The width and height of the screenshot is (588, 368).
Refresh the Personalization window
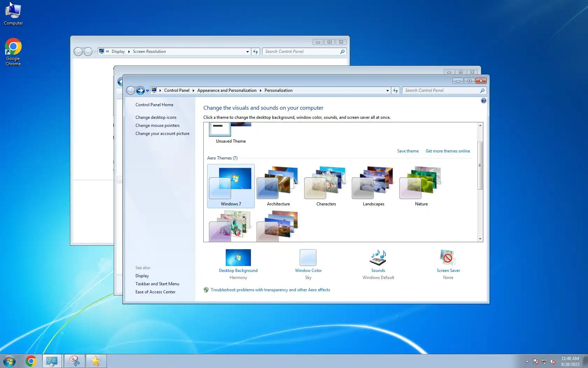point(395,90)
